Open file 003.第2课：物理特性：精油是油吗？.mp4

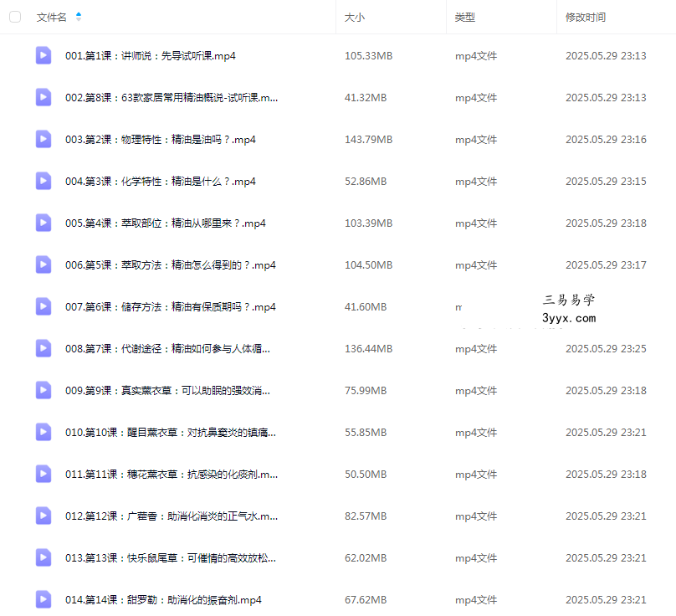[161, 140]
